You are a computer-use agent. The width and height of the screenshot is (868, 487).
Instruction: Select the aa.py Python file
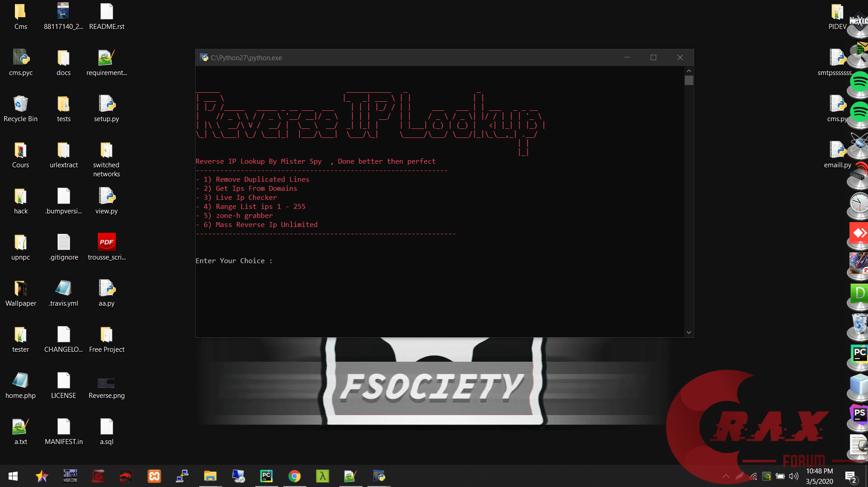tap(106, 293)
